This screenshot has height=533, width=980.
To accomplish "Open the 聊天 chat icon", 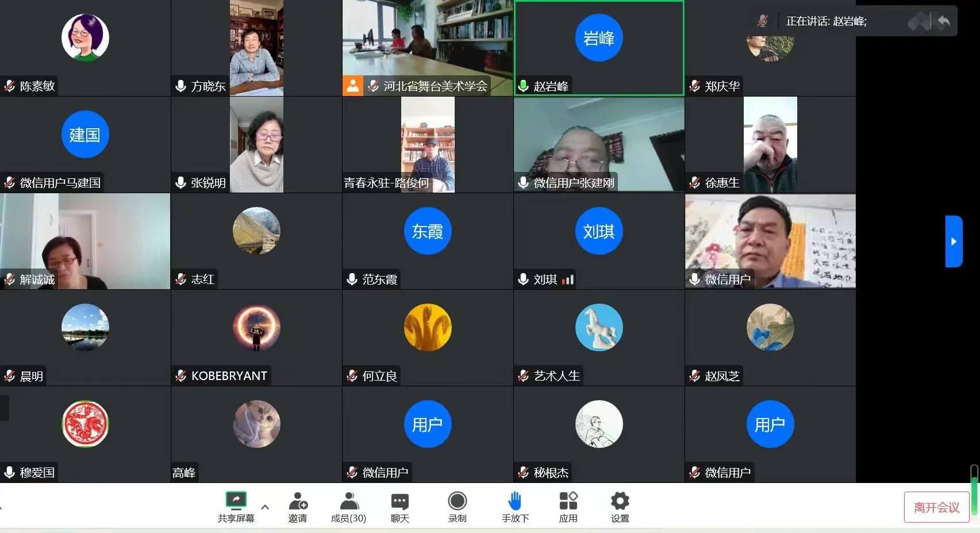I will pos(399,501).
